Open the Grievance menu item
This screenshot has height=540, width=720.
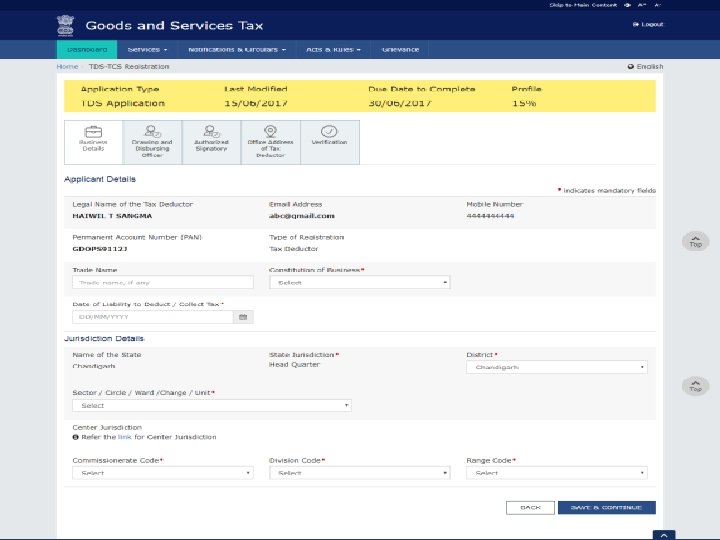coord(400,50)
